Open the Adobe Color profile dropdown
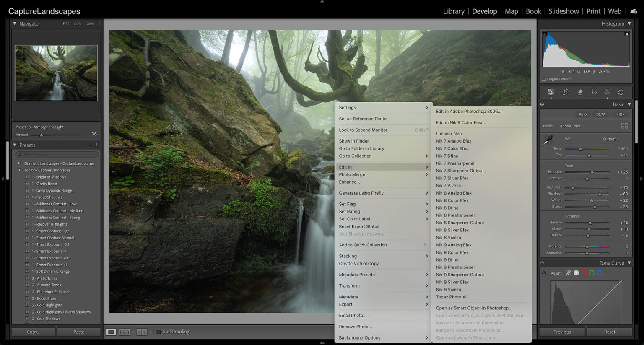 pyautogui.click(x=572, y=126)
